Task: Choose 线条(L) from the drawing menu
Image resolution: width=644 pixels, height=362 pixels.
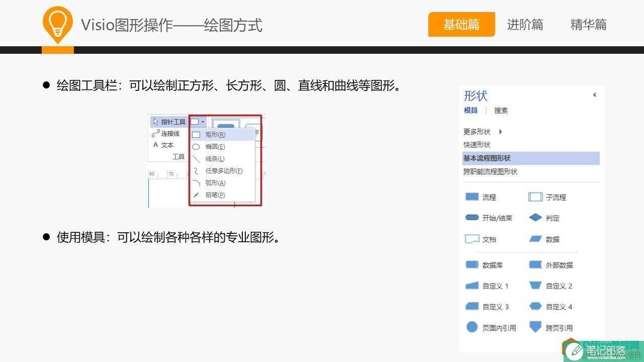Action: (222, 159)
